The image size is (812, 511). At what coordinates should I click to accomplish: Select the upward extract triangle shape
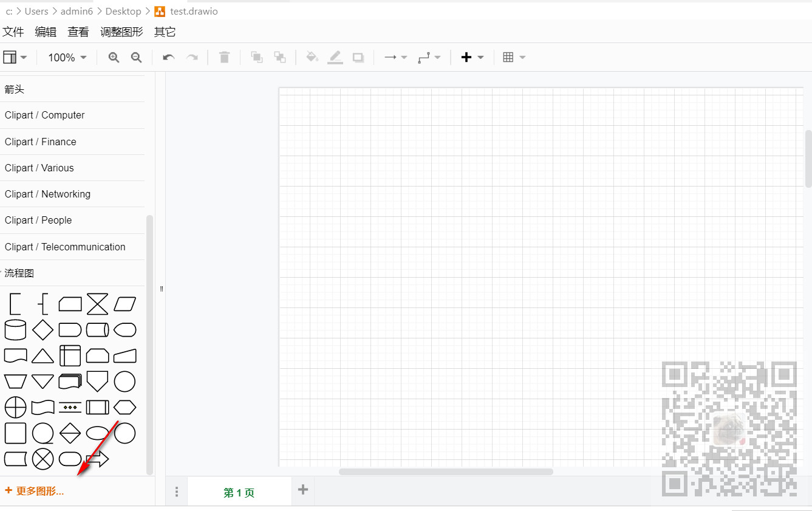pyautogui.click(x=43, y=355)
